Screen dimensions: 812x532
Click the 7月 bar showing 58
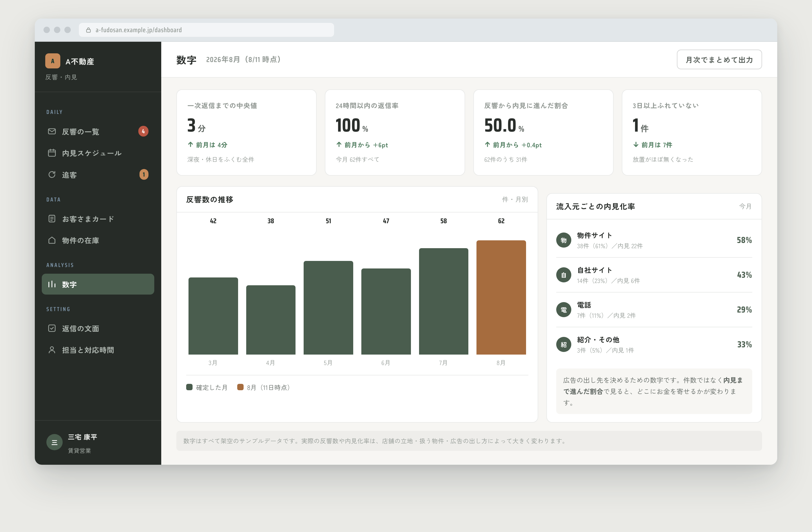click(x=443, y=302)
